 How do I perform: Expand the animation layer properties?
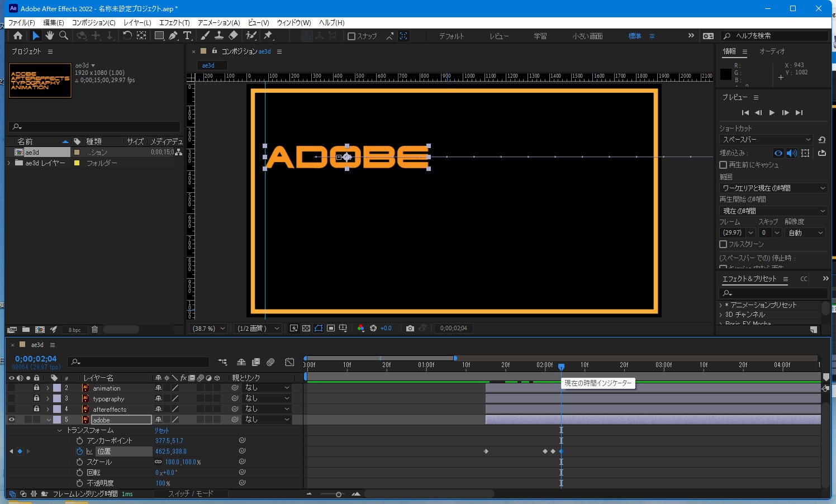coord(48,388)
